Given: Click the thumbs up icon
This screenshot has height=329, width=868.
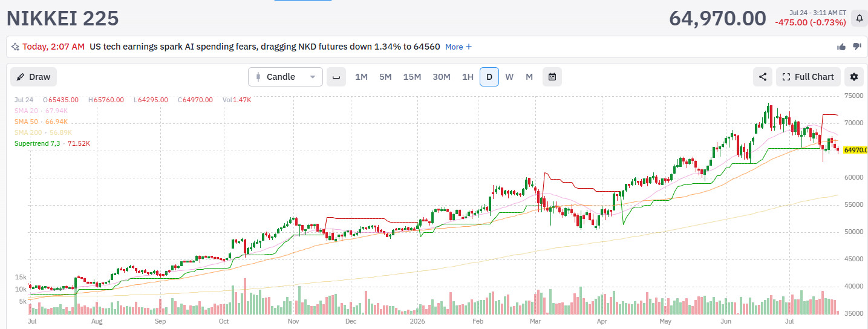Looking at the screenshot, I should tap(841, 47).
